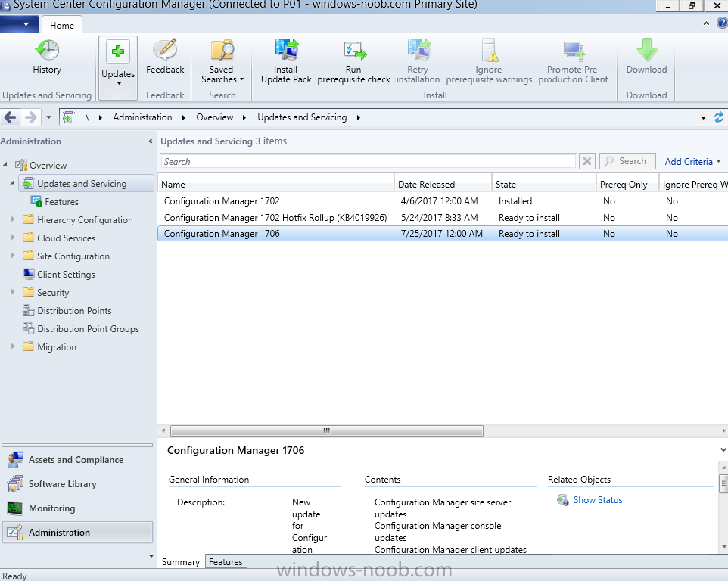Screen dimensions: 728x581
Task: Open the Show Status link
Action: coord(598,500)
